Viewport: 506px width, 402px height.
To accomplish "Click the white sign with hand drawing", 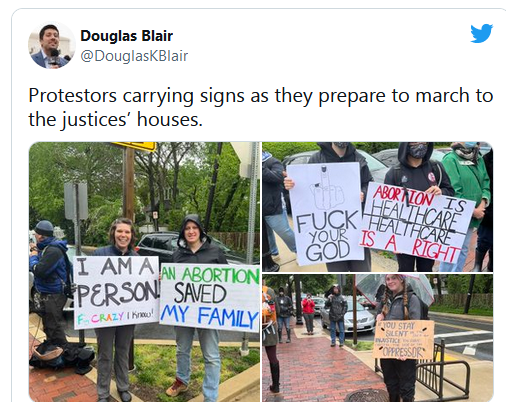I will point(325,213).
